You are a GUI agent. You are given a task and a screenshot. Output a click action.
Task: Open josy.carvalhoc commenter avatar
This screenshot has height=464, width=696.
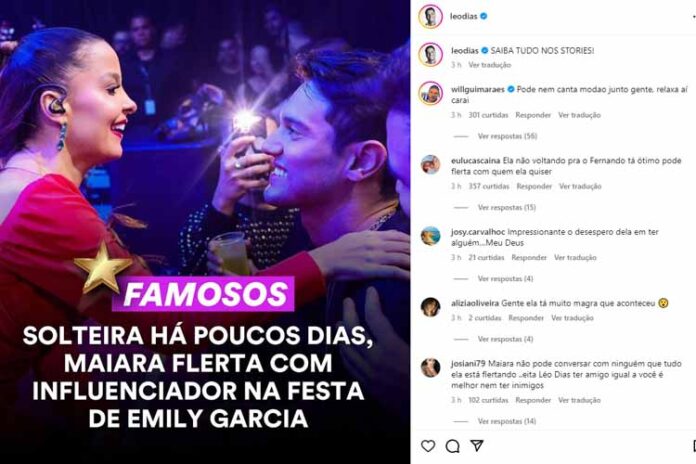point(430,236)
